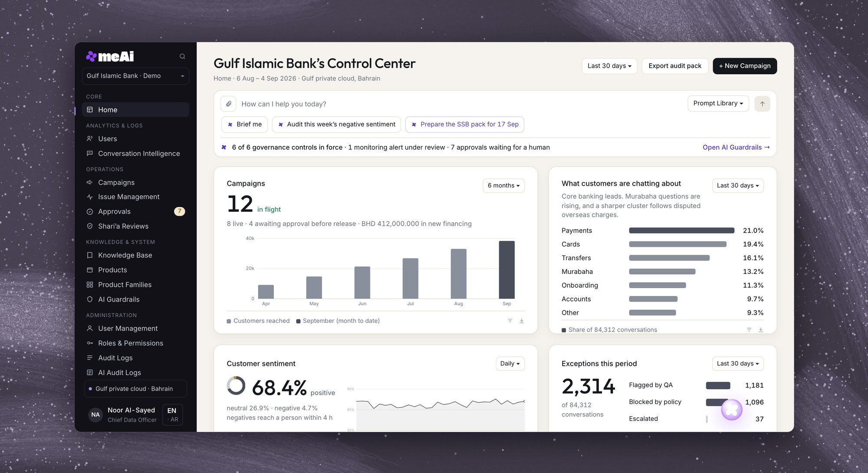The width and height of the screenshot is (868, 473).
Task: Click Export audit pack
Action: pyautogui.click(x=675, y=66)
